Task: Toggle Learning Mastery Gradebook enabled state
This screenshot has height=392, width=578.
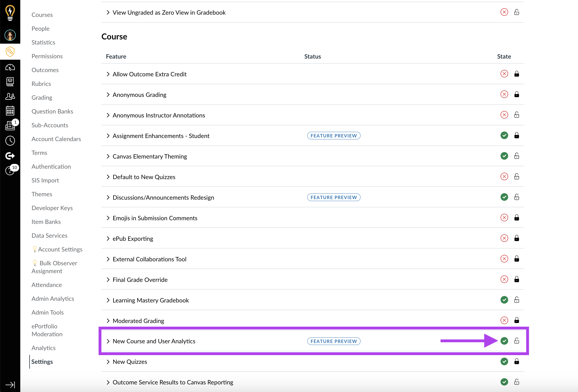Action: pyautogui.click(x=504, y=300)
